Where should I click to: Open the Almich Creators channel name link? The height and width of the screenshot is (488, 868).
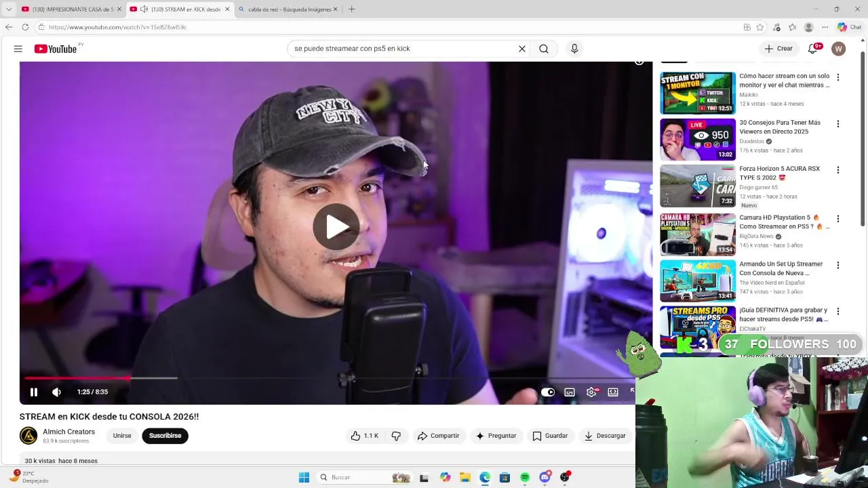(x=69, y=432)
